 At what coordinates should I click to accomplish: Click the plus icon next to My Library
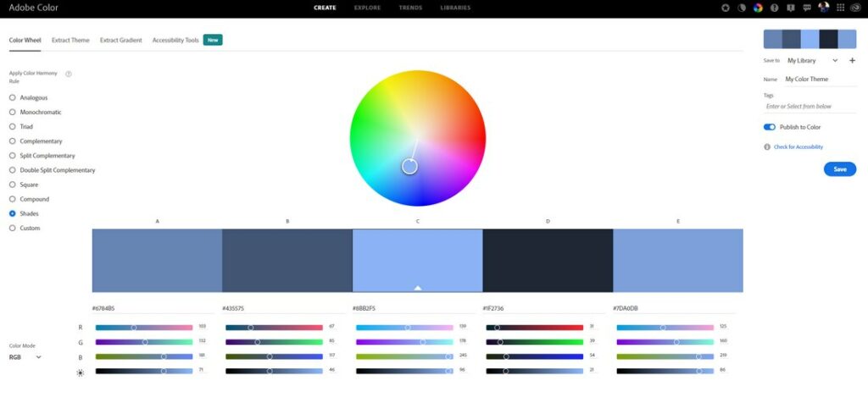(x=852, y=61)
